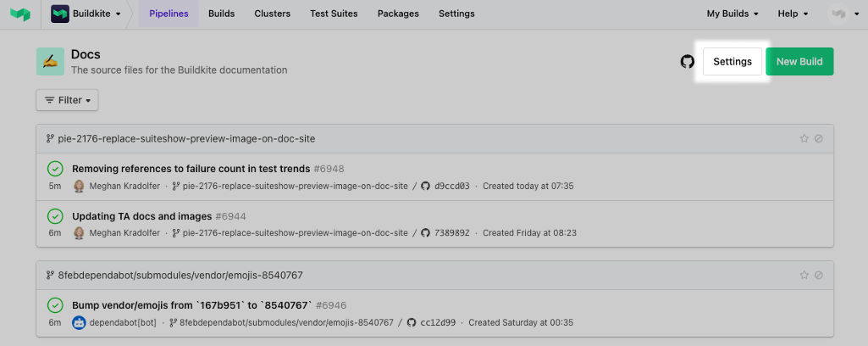Click the dependabot[bot] author name
Screen dimensions: 868x346
123,322
